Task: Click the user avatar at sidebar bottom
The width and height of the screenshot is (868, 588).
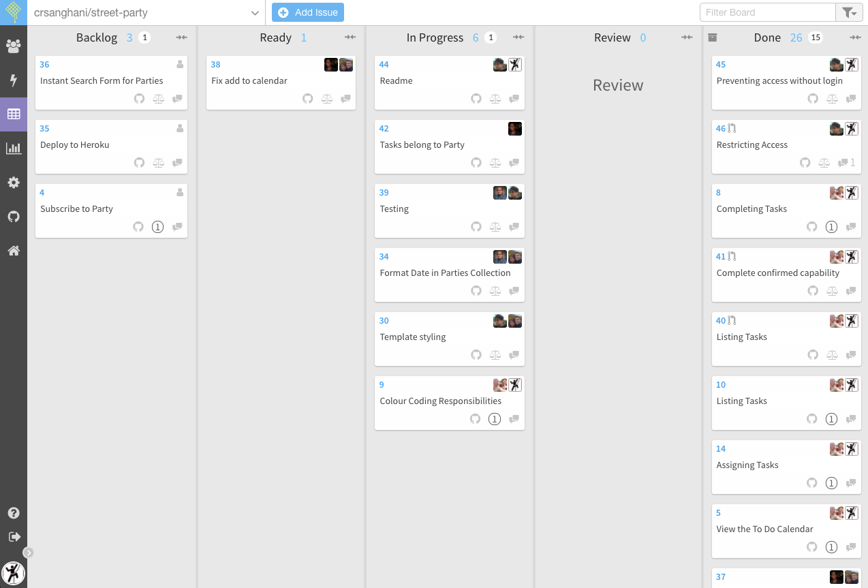Action: click(x=14, y=572)
